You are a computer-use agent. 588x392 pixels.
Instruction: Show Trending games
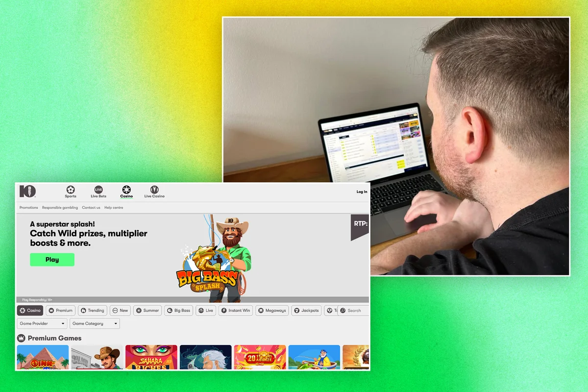click(93, 310)
